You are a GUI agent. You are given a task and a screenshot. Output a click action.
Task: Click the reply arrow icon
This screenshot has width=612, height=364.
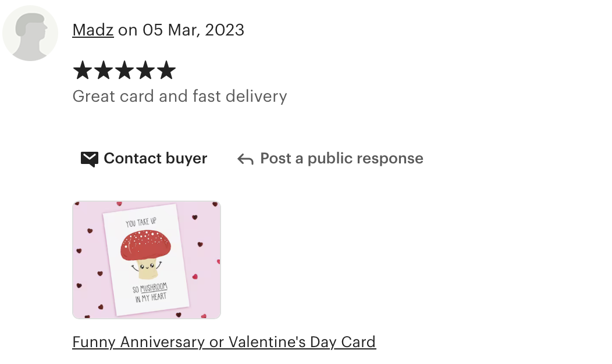coord(245,159)
